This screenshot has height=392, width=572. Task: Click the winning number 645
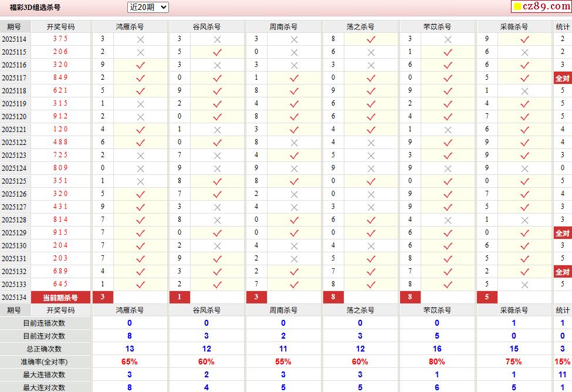point(60,284)
